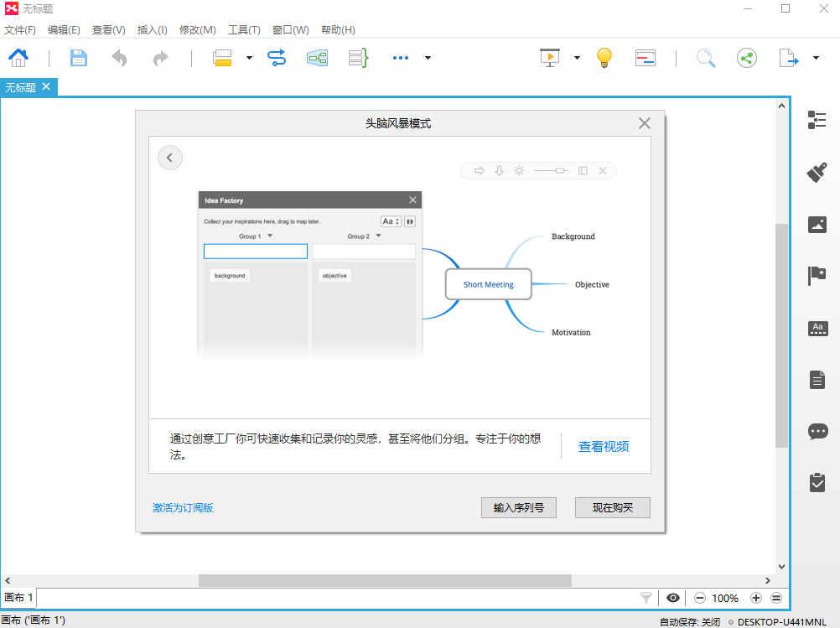Screen dimensions: 840x628
Task: Click the scroll left arrow
Action: 8,580
